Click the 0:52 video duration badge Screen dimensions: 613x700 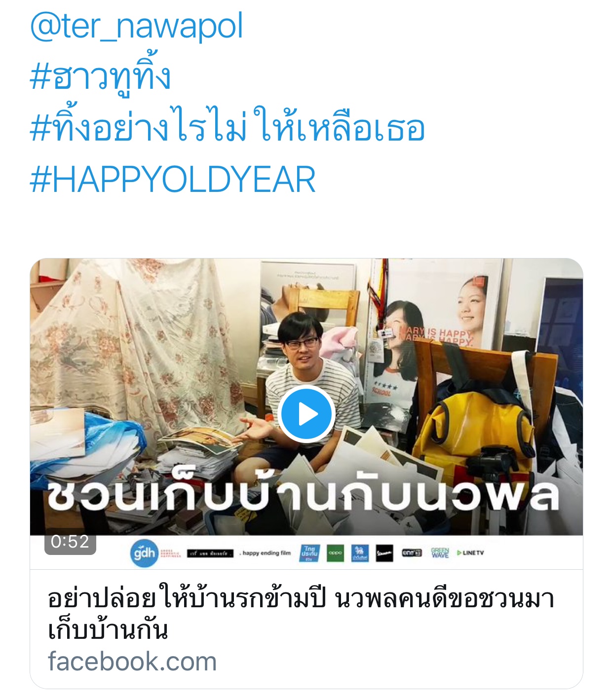(x=70, y=542)
